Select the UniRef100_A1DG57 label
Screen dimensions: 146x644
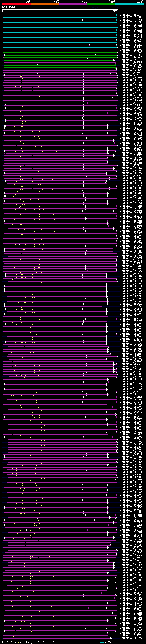click(131, 306)
